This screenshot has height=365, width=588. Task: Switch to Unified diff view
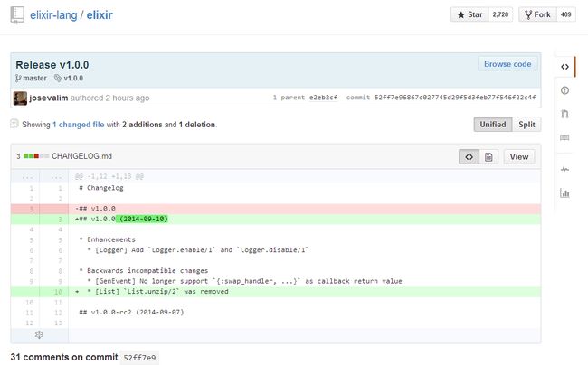493,125
